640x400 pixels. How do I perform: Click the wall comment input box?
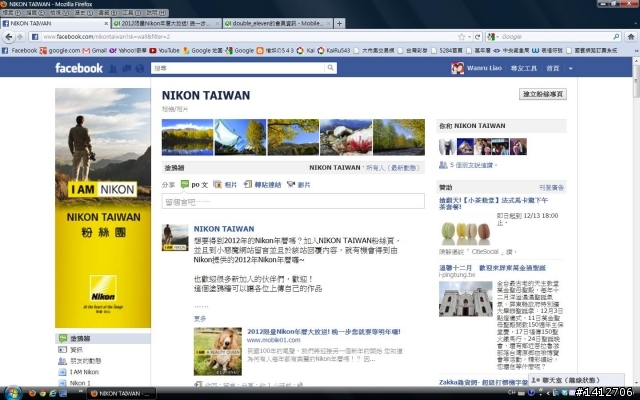click(x=293, y=202)
